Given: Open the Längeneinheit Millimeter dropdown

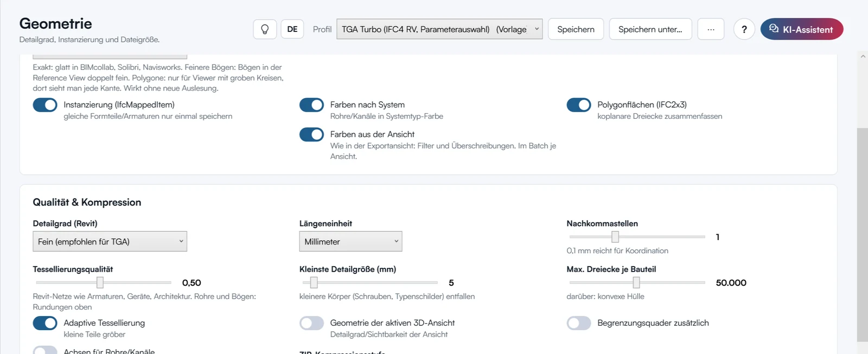Looking at the screenshot, I should 350,241.
